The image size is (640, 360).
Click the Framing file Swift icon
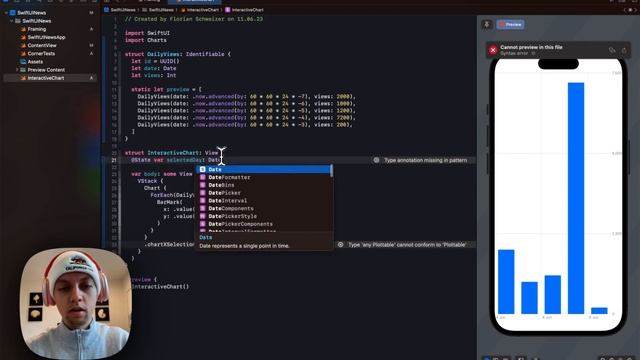click(23, 29)
